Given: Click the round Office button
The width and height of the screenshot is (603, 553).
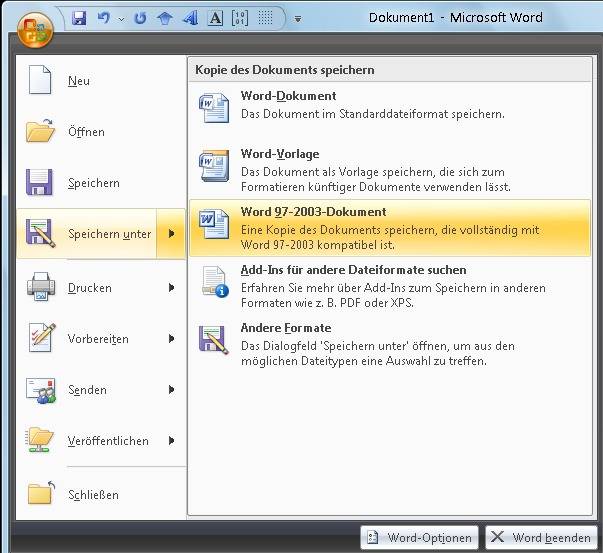Looking at the screenshot, I should pyautogui.click(x=35, y=30).
